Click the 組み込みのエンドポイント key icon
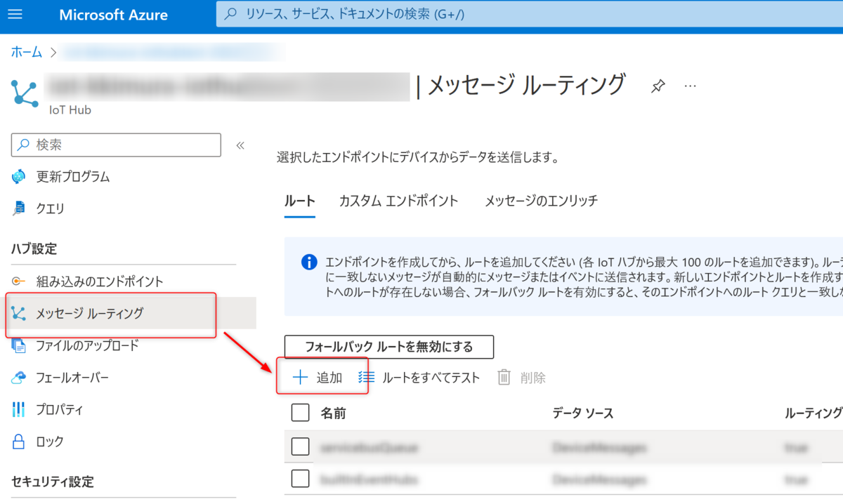This screenshot has height=504, width=843. click(19, 281)
